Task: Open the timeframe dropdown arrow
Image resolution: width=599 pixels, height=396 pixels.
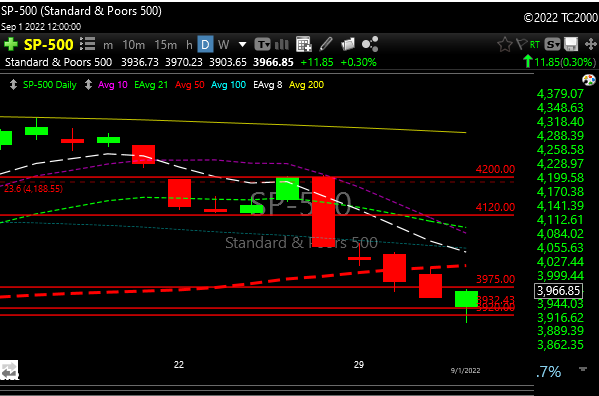Action: pos(242,45)
